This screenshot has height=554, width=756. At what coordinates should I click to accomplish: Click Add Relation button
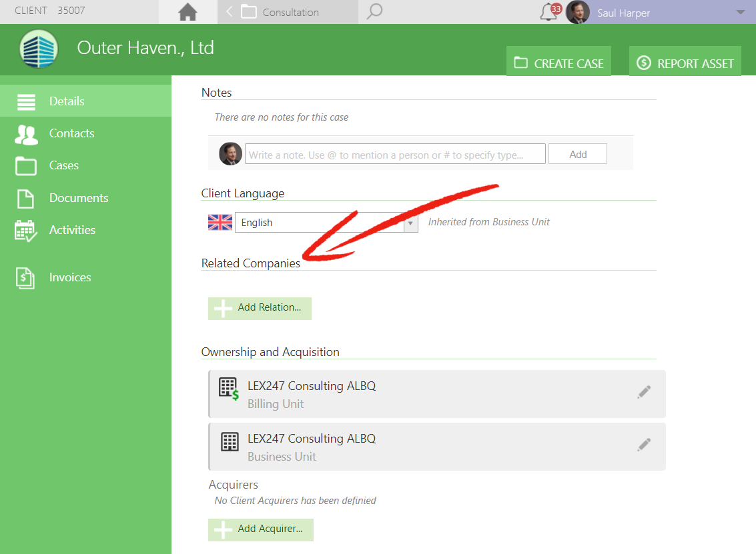click(x=260, y=308)
